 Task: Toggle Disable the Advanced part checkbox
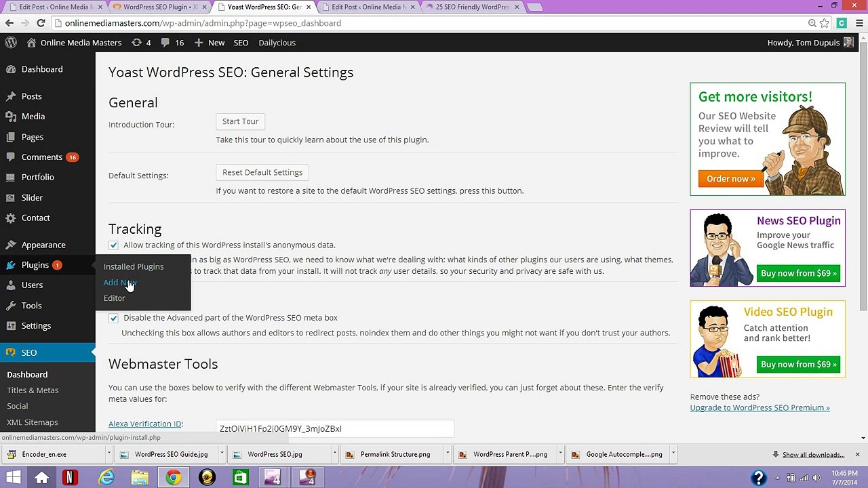point(113,318)
